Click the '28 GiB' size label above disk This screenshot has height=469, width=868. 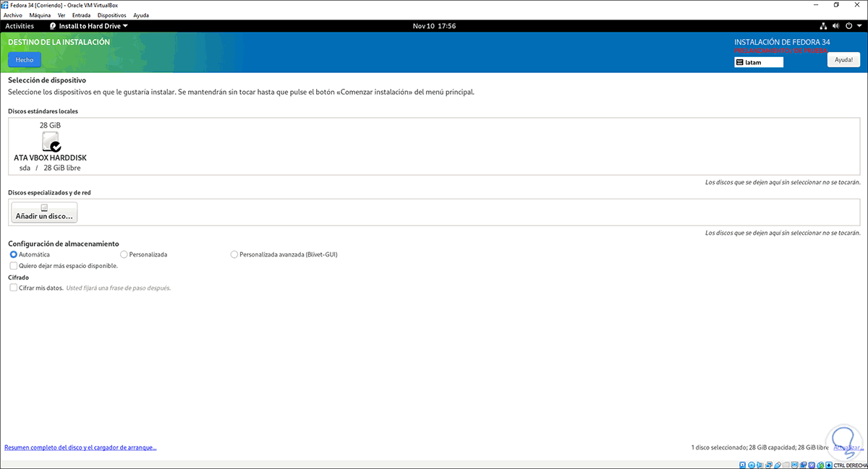coord(50,125)
